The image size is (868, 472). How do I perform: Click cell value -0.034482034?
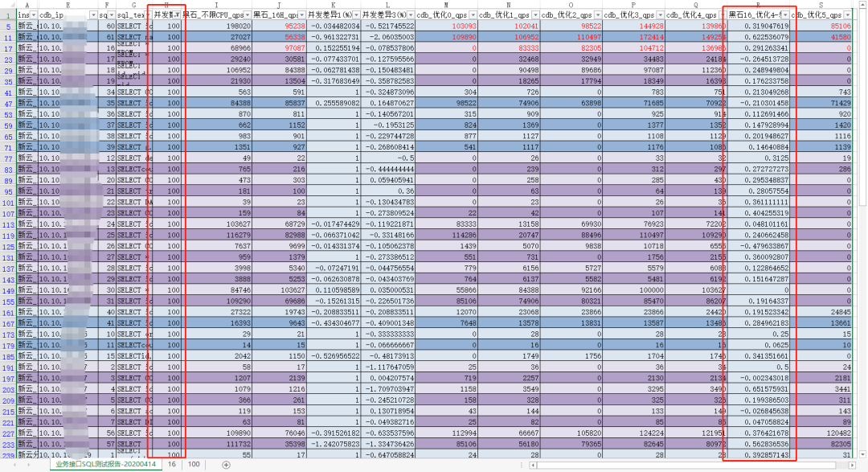click(x=334, y=26)
